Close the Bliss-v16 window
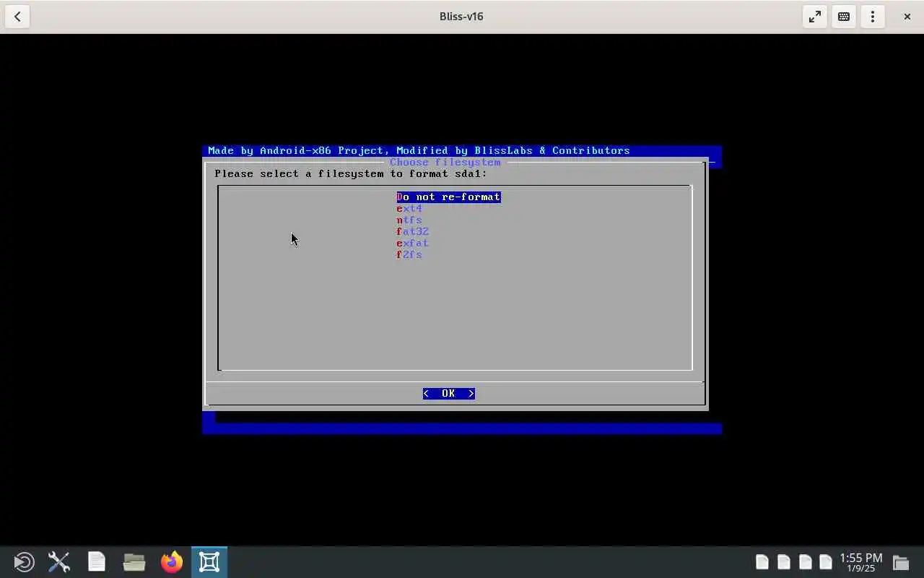 (907, 17)
